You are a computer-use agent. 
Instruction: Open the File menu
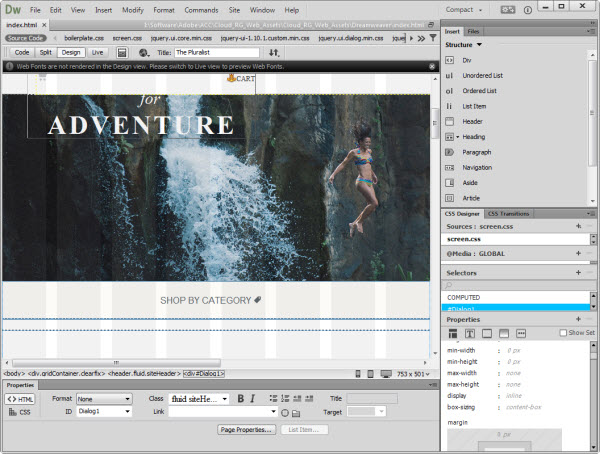[35, 10]
